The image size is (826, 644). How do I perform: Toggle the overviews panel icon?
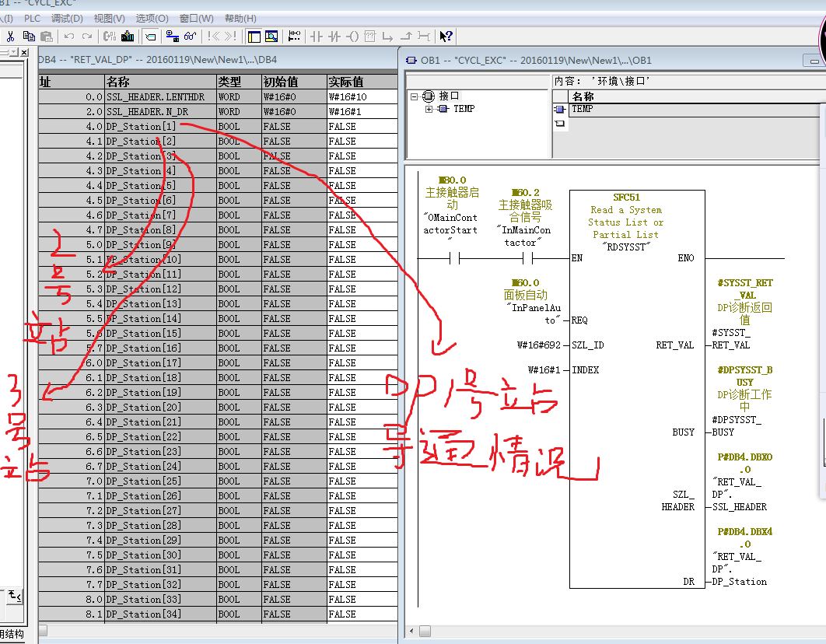point(254,37)
